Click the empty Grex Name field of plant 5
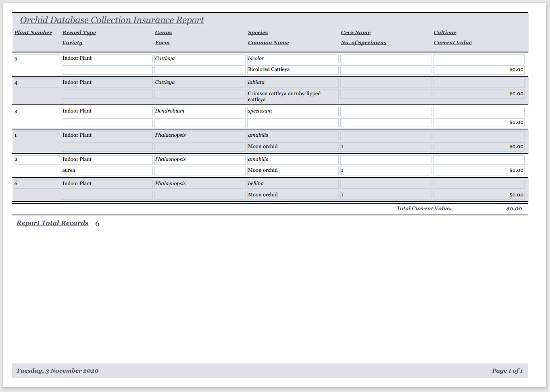 point(386,59)
